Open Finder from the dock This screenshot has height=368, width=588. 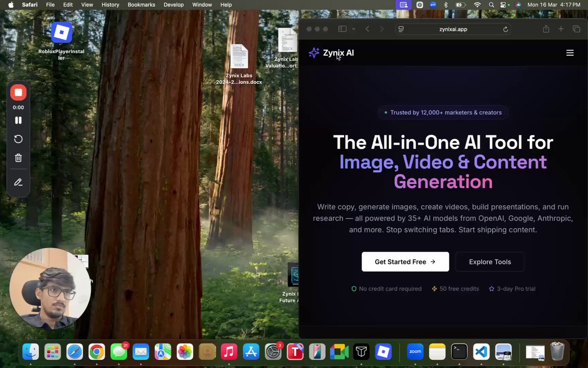pos(31,352)
